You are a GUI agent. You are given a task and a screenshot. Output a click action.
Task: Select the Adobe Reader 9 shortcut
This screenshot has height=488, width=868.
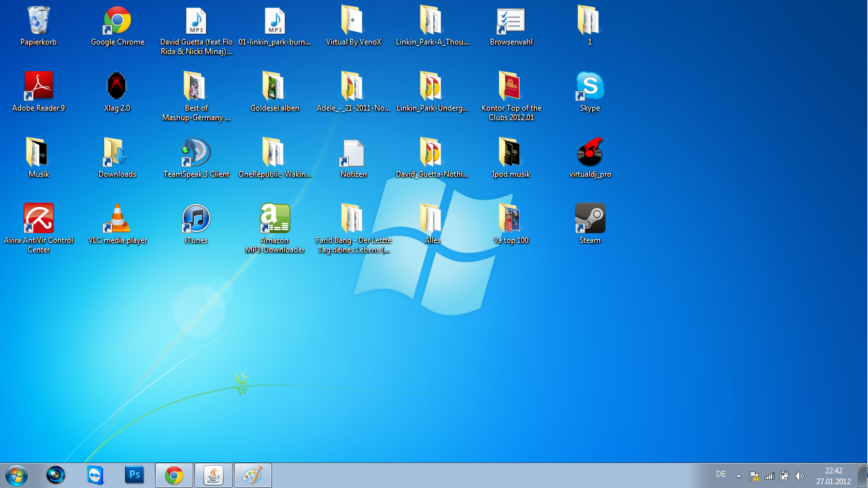click(39, 86)
